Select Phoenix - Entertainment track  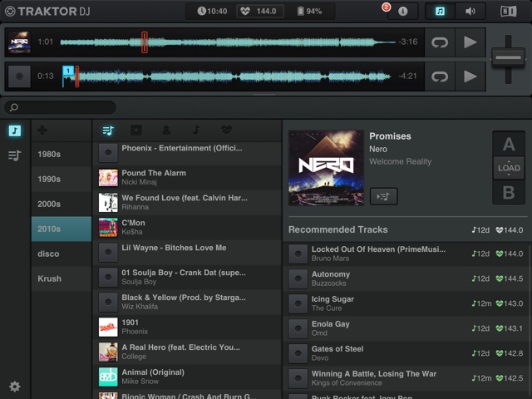[187, 153]
